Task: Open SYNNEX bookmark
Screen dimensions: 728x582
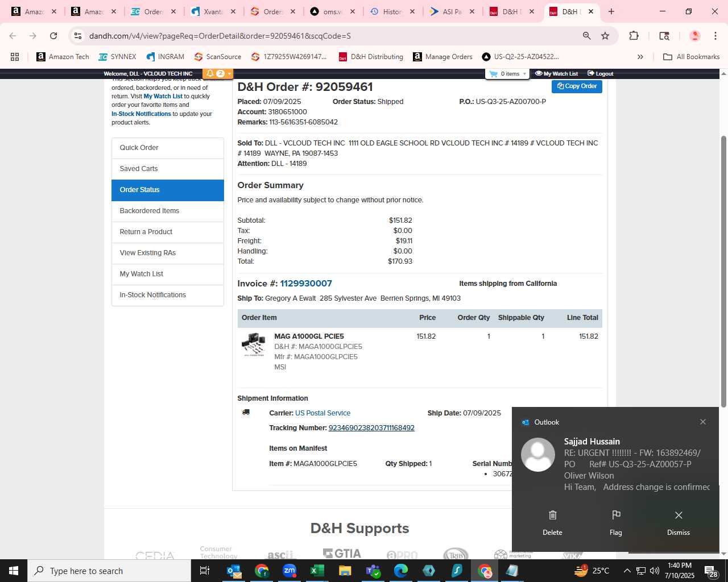Action: [x=117, y=57]
